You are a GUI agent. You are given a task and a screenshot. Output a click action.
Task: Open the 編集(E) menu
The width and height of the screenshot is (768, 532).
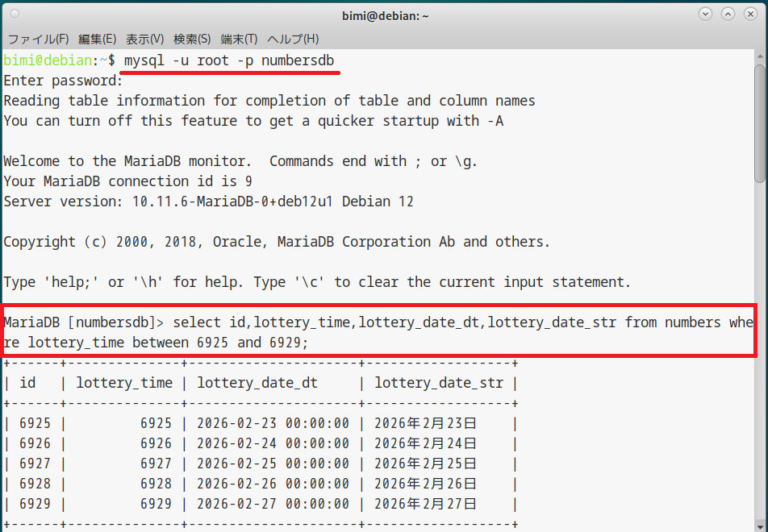coord(98,39)
